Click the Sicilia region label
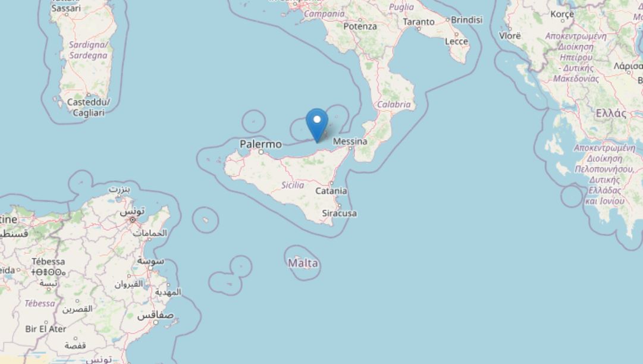643x364 pixels. coord(293,186)
